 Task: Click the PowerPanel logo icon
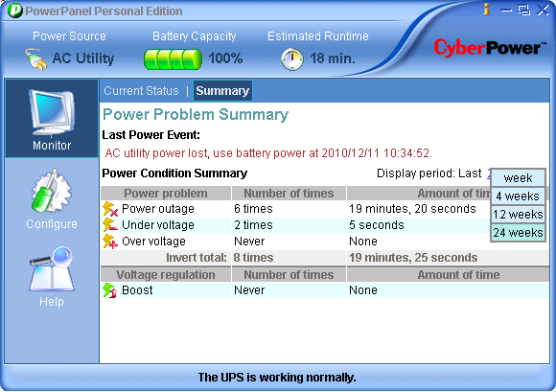click(15, 11)
